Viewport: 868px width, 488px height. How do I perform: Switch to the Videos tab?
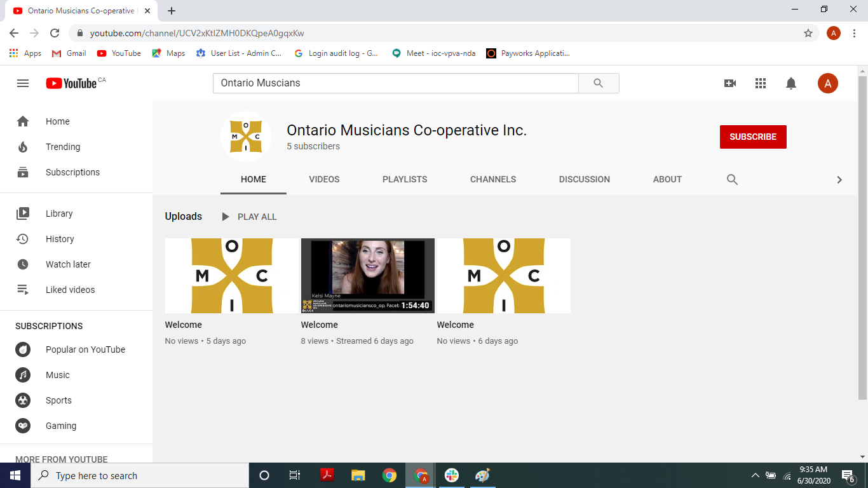click(324, 180)
